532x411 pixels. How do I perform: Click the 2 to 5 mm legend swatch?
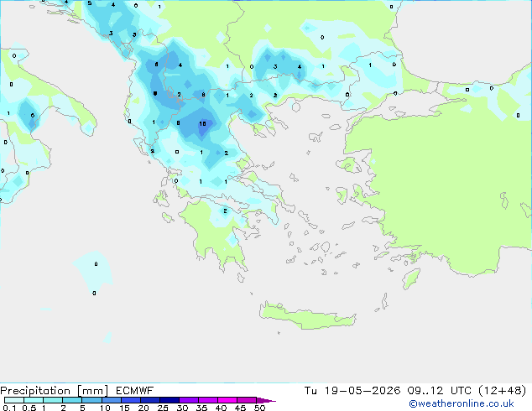click(x=72, y=400)
